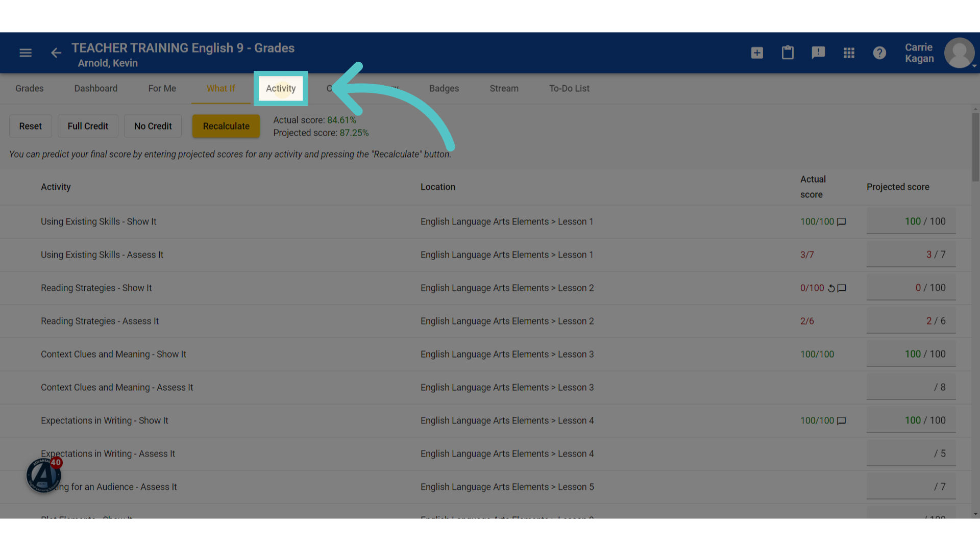
Task: Open Expectations in Writing - Show It activity
Action: click(x=105, y=421)
